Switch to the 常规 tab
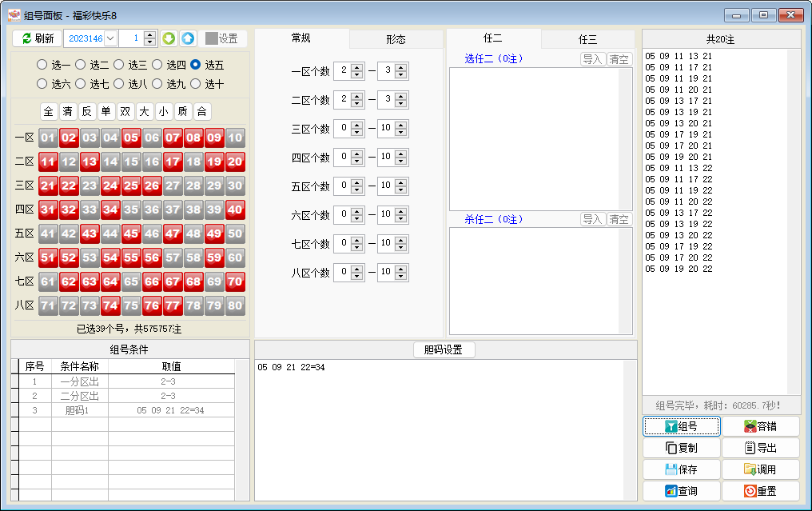Screen dimensions: 812x511 pyautogui.click(x=301, y=38)
